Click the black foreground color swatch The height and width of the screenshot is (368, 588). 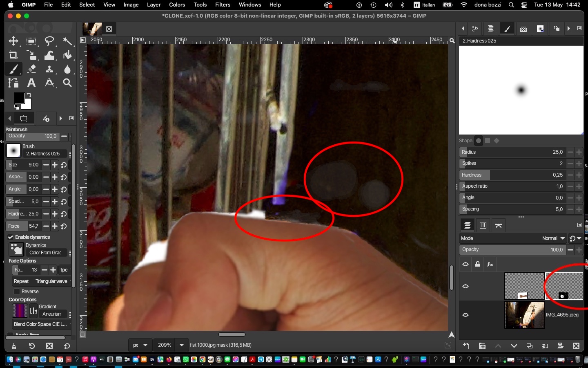19,98
